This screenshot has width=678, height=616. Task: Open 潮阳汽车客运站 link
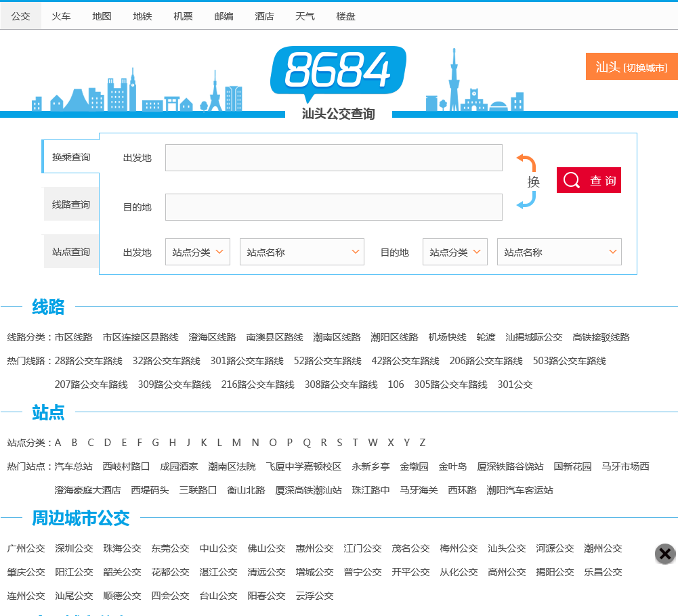(520, 490)
